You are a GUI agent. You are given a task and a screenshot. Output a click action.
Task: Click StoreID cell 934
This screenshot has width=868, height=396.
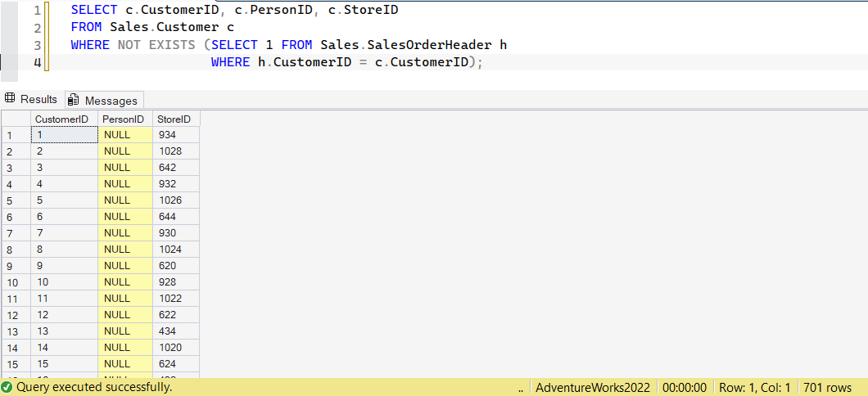point(176,134)
